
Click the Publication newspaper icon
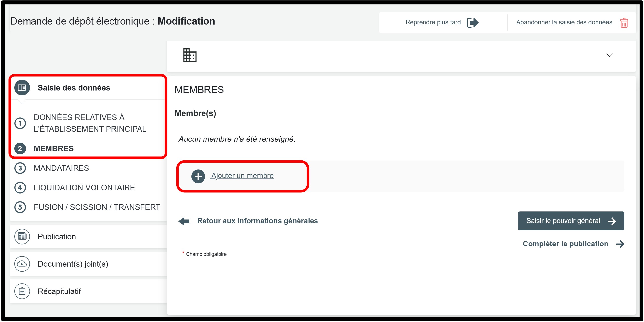click(22, 236)
